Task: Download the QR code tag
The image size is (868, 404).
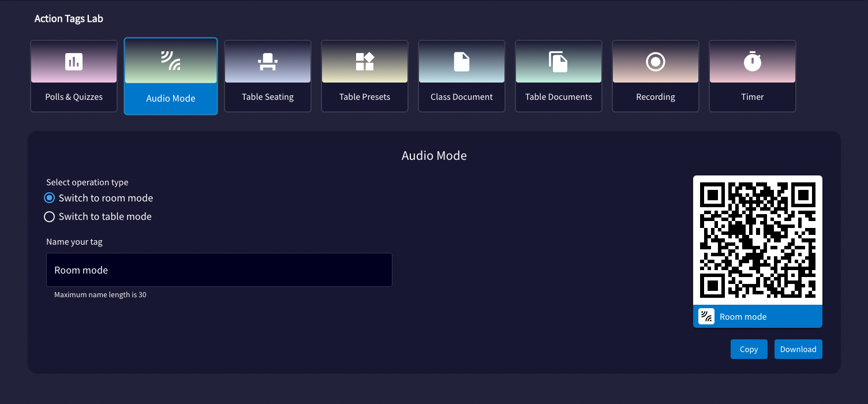Action: click(798, 349)
